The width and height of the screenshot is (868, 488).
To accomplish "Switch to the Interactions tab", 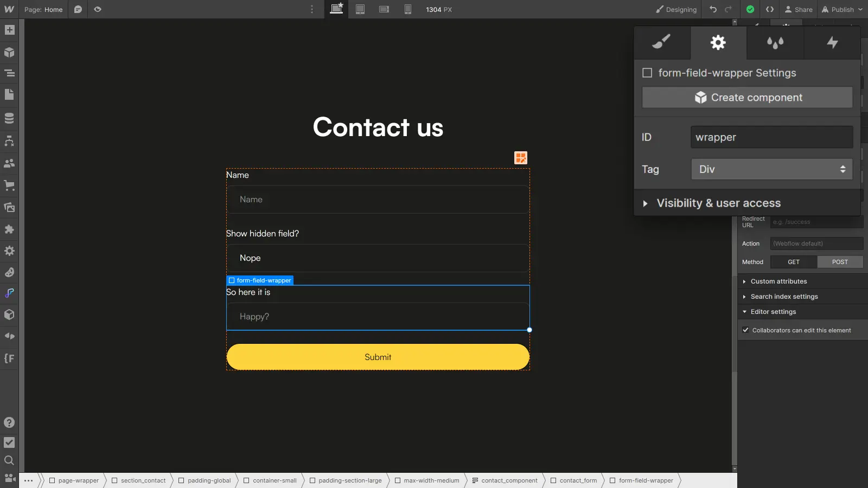I will (832, 43).
